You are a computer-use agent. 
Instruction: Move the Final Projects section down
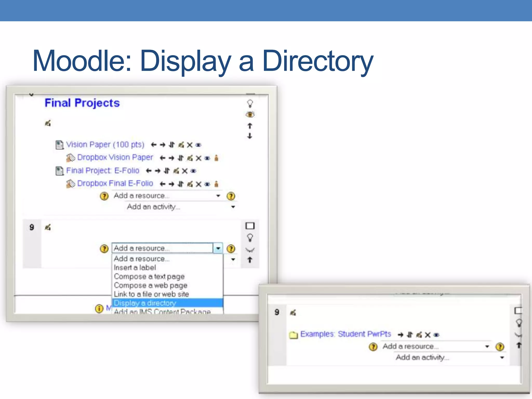point(250,136)
